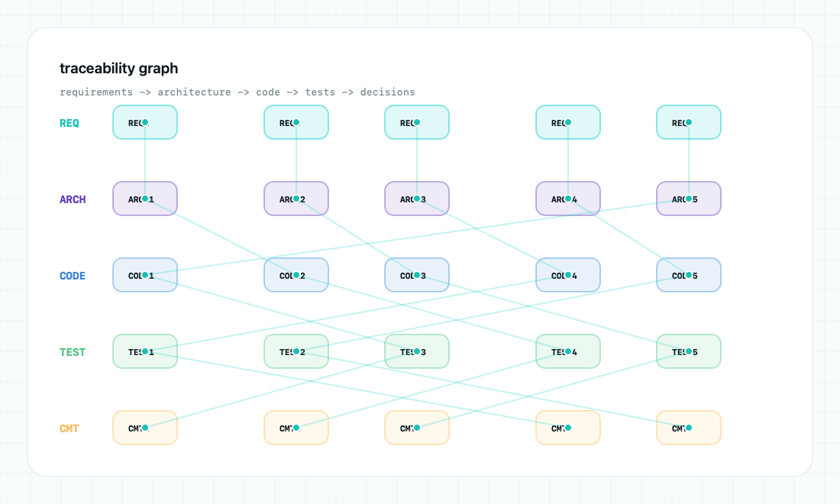Select the REQ node linked to ARC 1
This screenshot has height=504, width=840.
pyautogui.click(x=144, y=122)
